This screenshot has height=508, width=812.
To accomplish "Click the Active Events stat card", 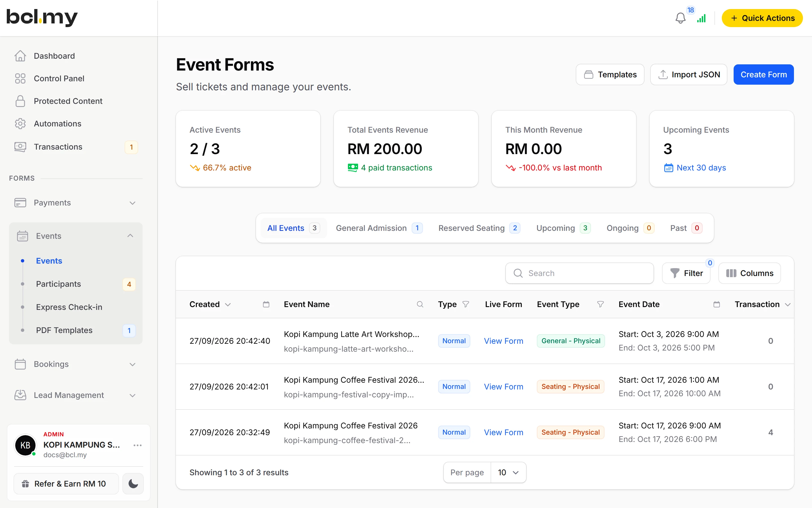I will pos(248,149).
